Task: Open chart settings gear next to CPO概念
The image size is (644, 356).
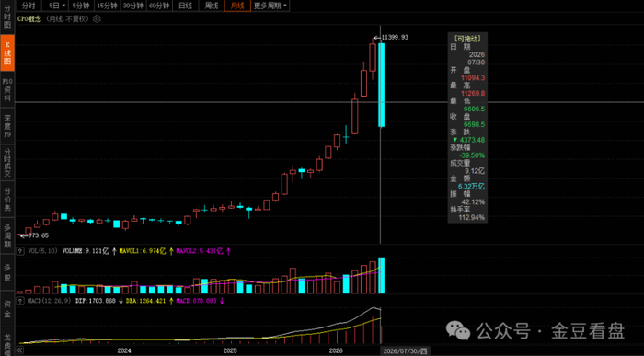Action: (x=97, y=19)
